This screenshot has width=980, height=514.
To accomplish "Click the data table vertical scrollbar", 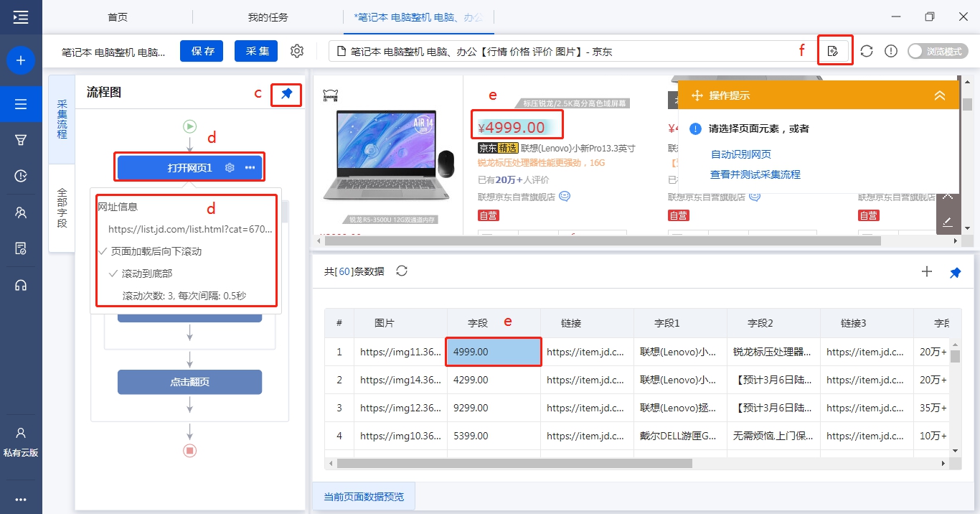I will pyautogui.click(x=955, y=357).
